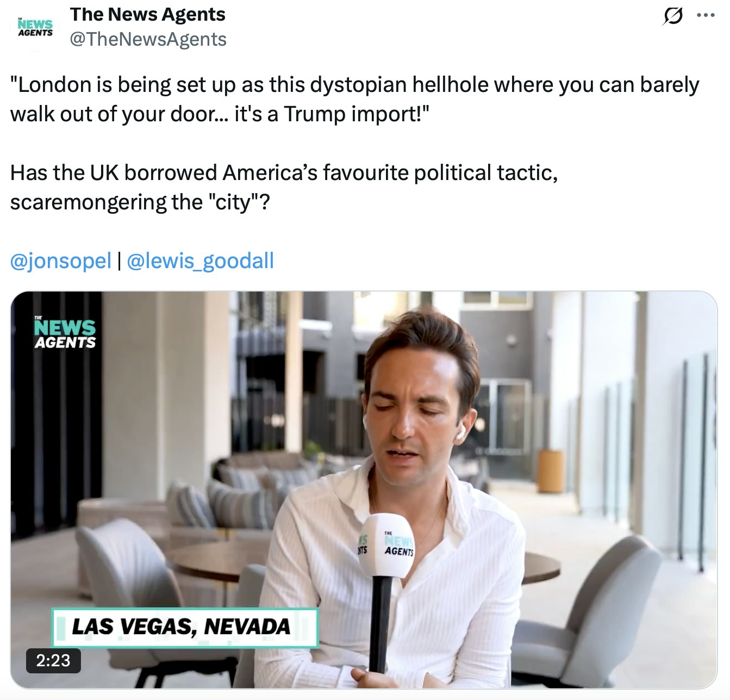The height and width of the screenshot is (700, 730).
Task: Open The News Agents display name
Action: 148,14
